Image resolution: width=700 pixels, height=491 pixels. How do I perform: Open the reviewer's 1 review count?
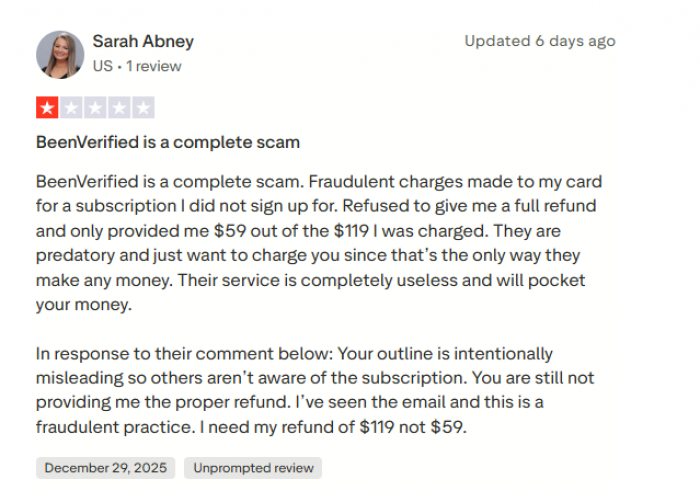coord(152,66)
